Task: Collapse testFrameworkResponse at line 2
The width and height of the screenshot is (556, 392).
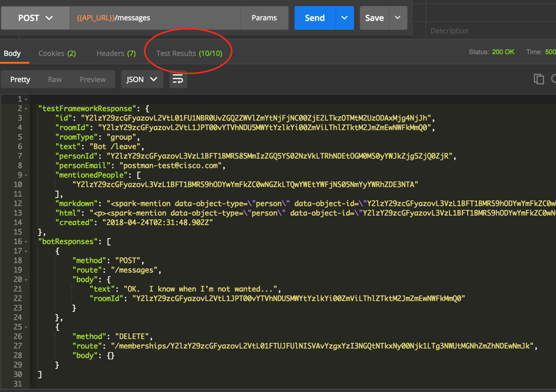Action: click(26, 109)
